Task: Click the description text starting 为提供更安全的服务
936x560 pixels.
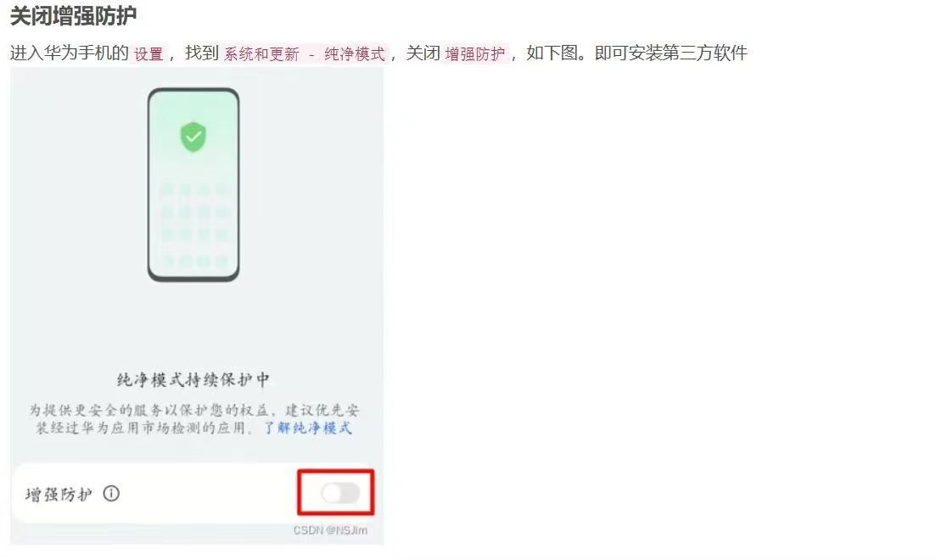Action: pos(194,419)
